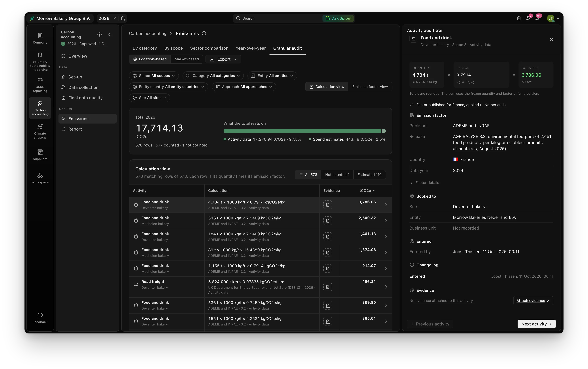Expand Factor details section
The width and height of the screenshot is (588, 369).
tap(424, 183)
